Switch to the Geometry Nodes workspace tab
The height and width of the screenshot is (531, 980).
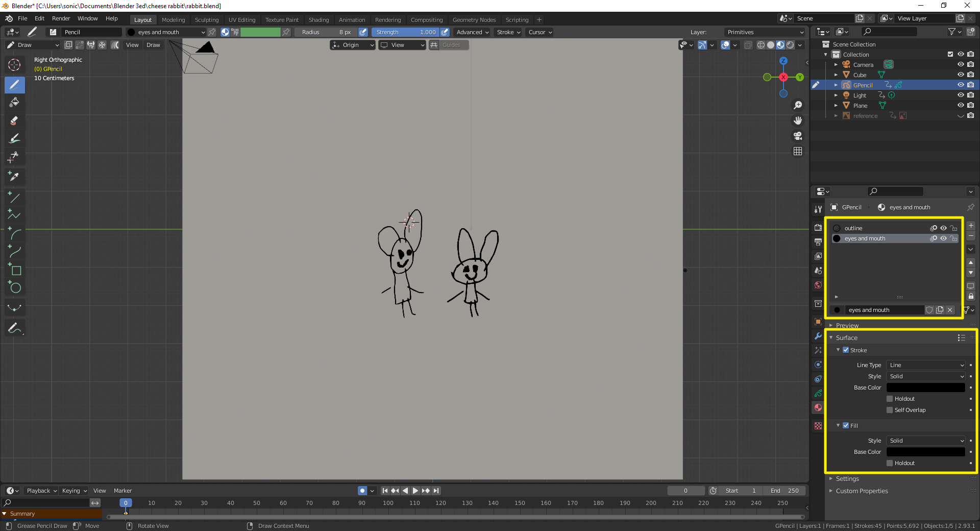tap(474, 20)
